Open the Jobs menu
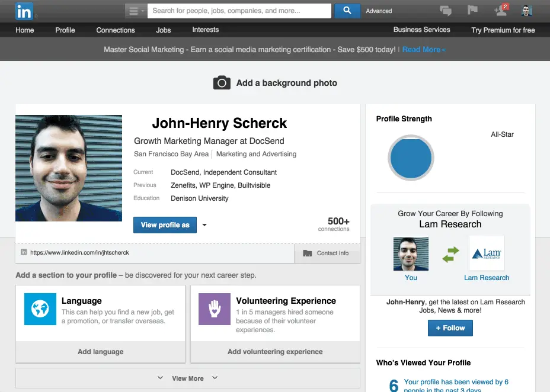This screenshot has width=550, height=392. pyautogui.click(x=164, y=30)
